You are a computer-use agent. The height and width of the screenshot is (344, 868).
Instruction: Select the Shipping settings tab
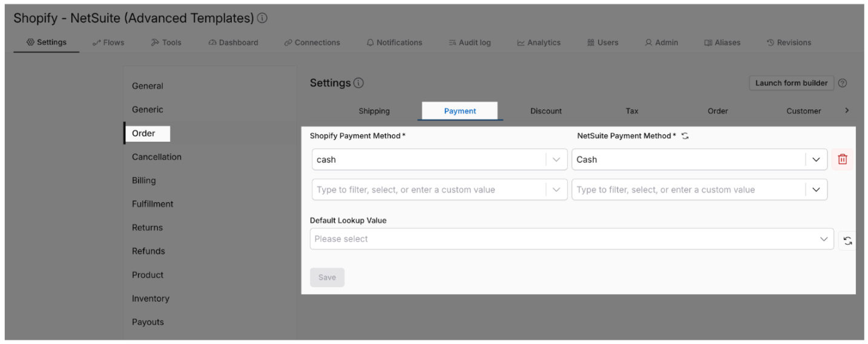374,111
